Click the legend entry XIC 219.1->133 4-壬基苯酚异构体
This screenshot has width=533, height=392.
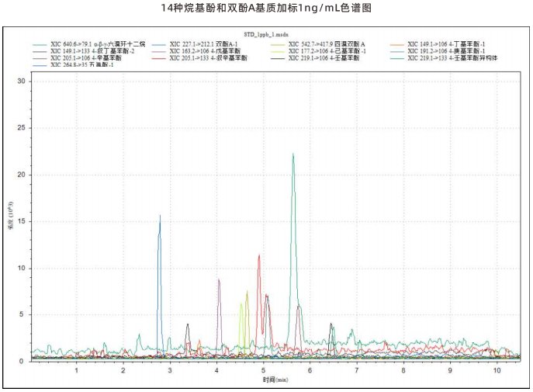point(444,57)
